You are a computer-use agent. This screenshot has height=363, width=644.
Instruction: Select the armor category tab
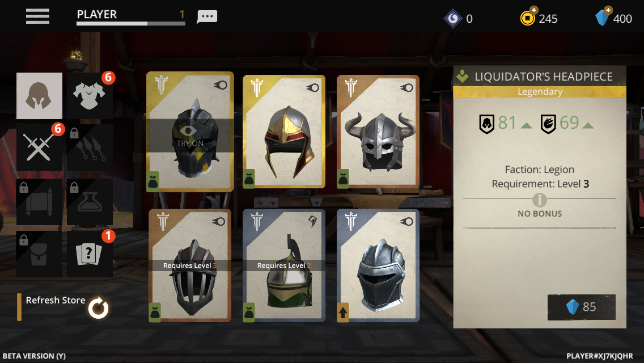pos(90,96)
